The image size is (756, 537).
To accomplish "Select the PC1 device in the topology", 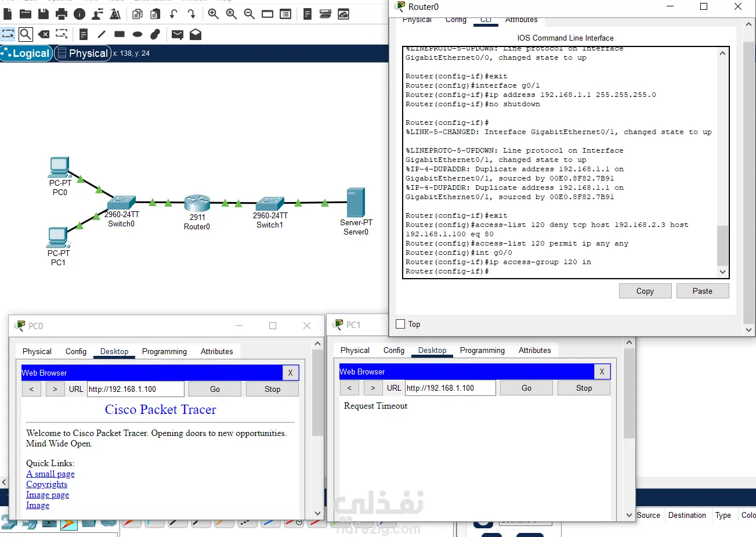I will [58, 237].
